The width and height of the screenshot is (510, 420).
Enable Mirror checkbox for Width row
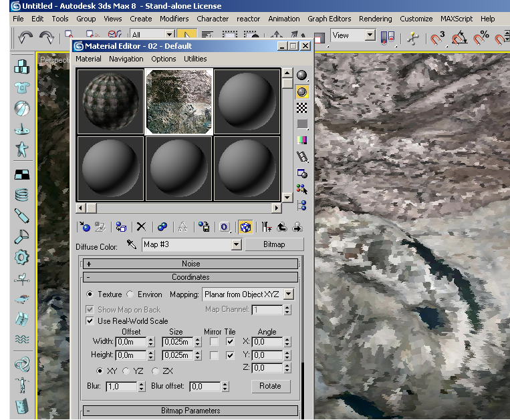pyautogui.click(x=214, y=342)
